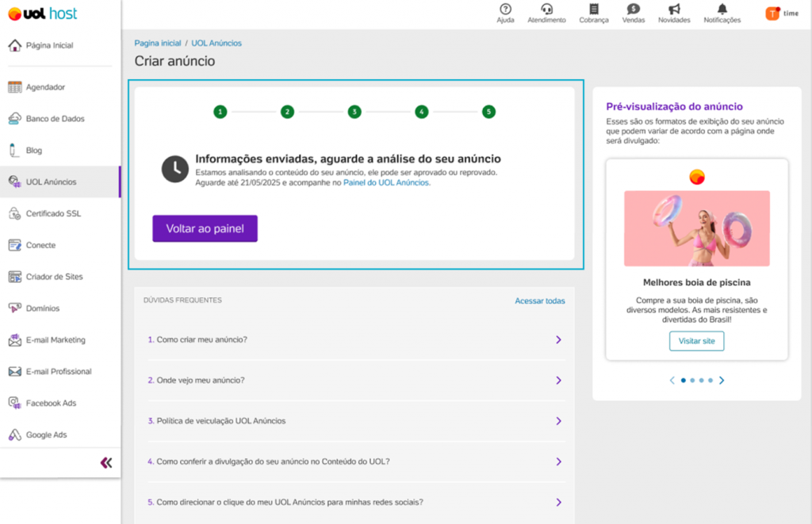The image size is (812, 524).
Task: Click step 2 in progress indicator
Action: click(287, 111)
